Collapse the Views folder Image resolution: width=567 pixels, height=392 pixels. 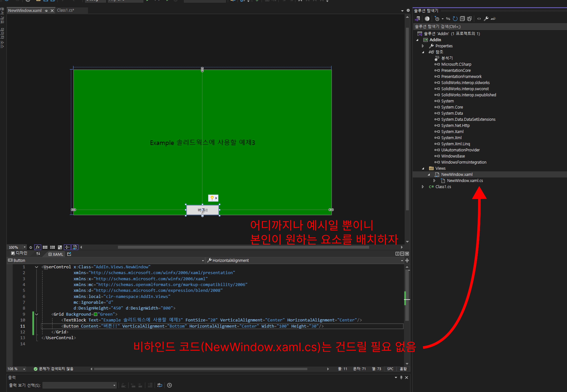coord(423,168)
